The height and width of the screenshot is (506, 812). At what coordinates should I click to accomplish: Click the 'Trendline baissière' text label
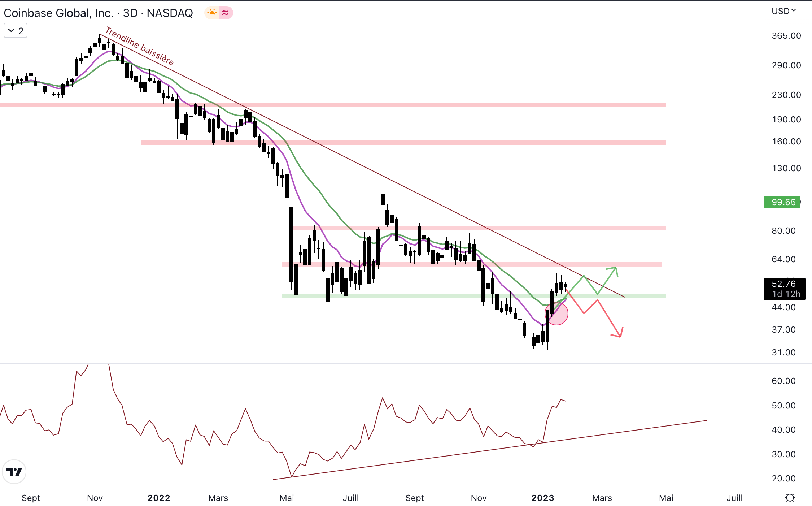point(140,46)
